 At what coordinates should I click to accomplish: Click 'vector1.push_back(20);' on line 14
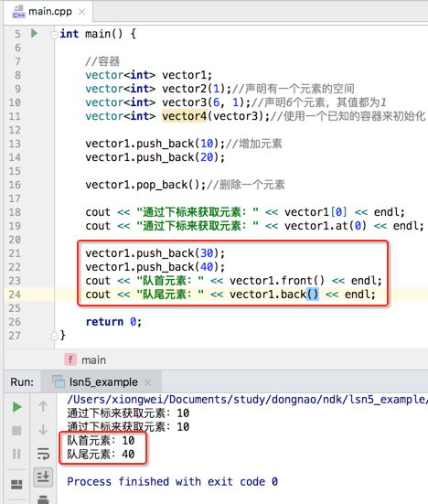(x=155, y=157)
